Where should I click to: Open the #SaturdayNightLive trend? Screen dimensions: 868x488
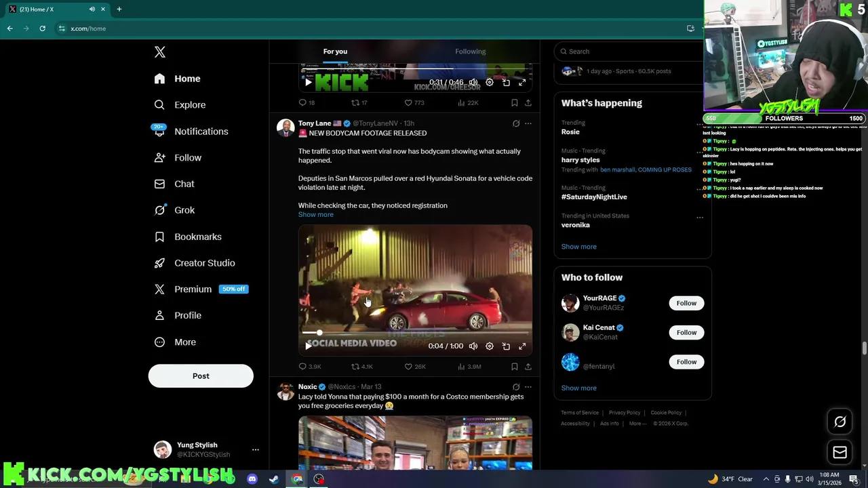click(594, 197)
